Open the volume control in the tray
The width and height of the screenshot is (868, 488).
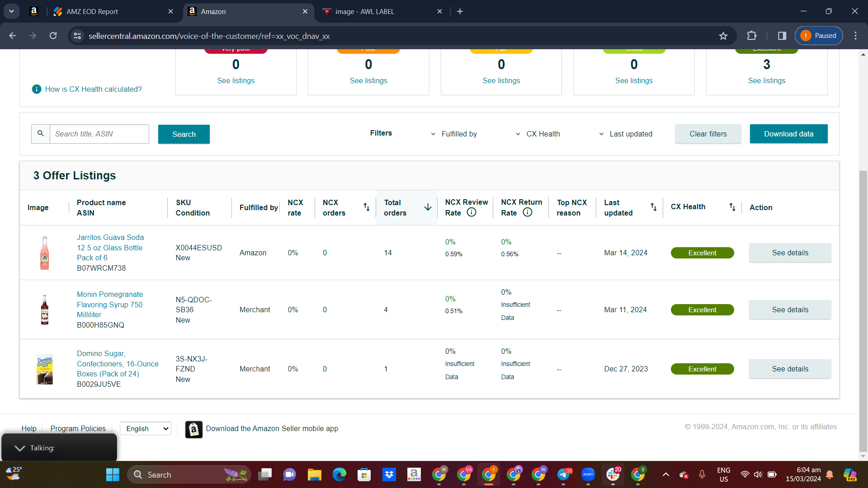click(x=758, y=475)
